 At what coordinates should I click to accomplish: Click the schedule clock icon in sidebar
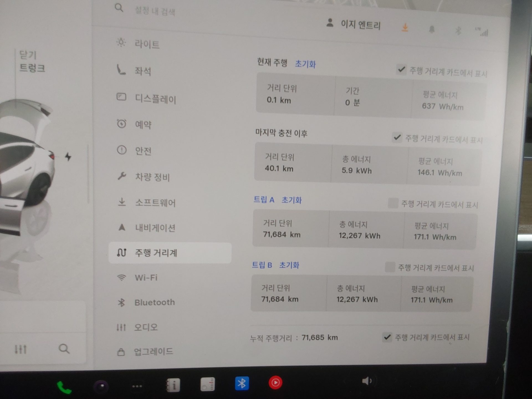click(x=121, y=124)
